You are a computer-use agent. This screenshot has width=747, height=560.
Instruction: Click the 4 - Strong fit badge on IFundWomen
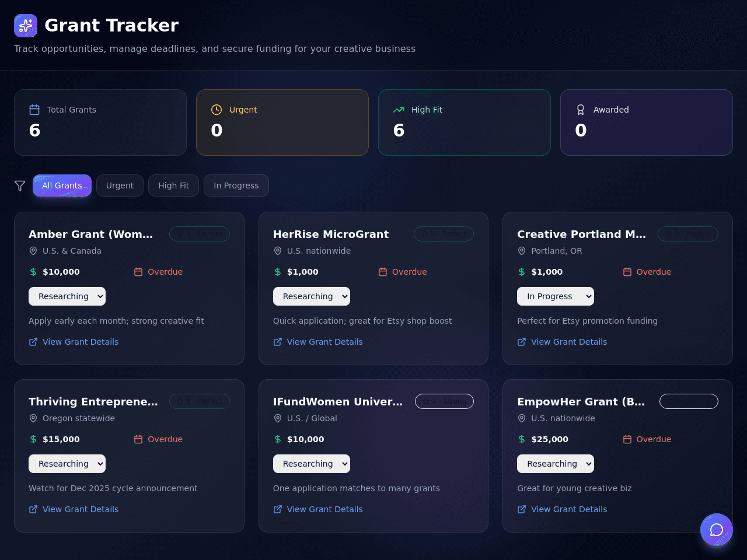444,401
